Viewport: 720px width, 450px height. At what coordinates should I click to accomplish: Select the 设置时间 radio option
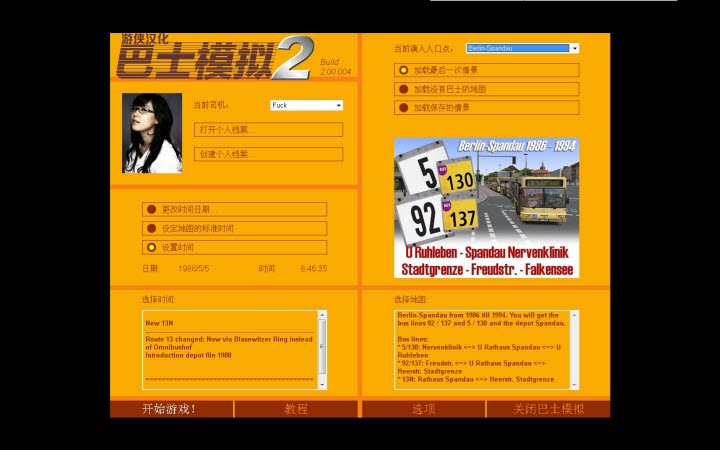tap(234, 247)
